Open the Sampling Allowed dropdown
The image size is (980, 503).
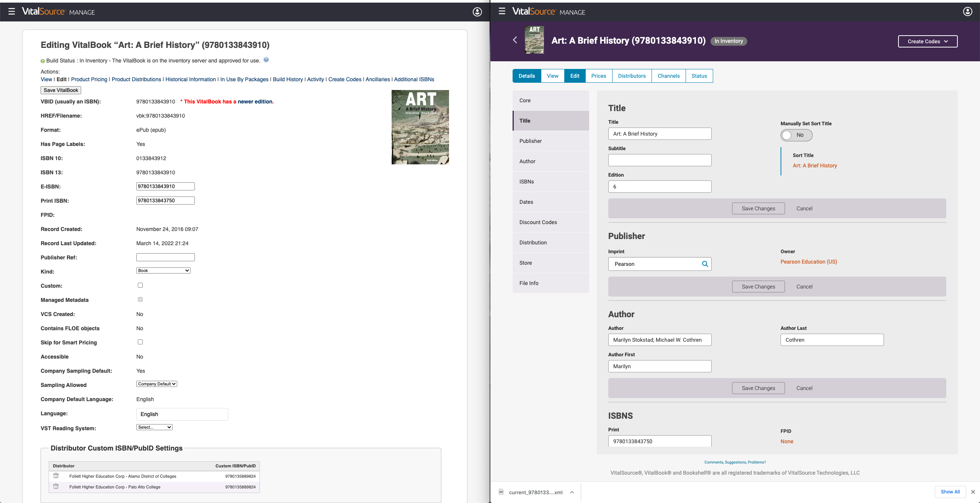(x=157, y=384)
